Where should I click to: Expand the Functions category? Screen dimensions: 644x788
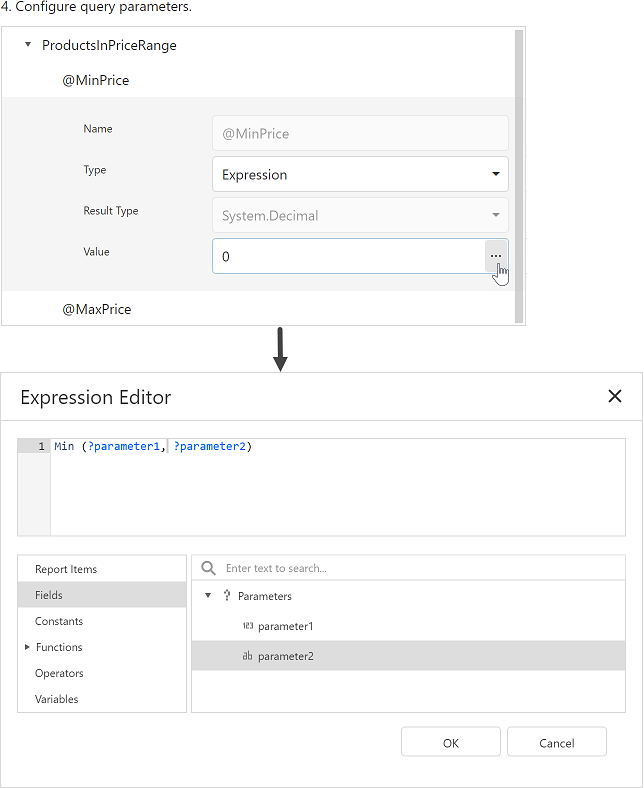point(27,647)
